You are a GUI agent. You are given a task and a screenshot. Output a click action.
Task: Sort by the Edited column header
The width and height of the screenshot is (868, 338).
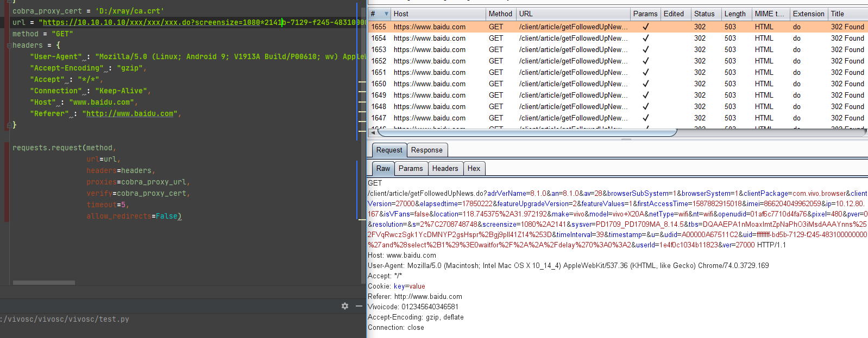(x=675, y=14)
